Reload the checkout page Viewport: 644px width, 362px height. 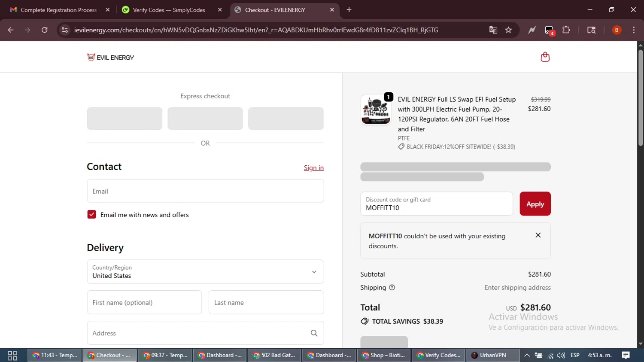(x=44, y=30)
